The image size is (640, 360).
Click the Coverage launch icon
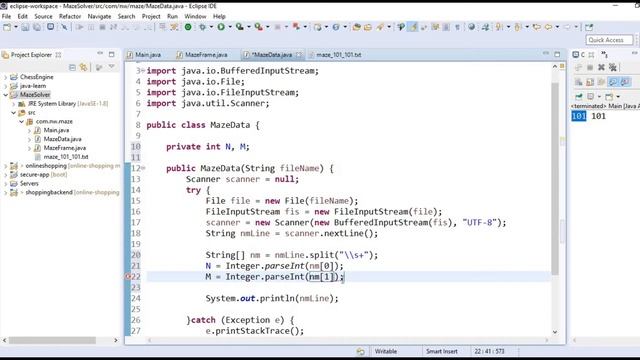(240, 27)
